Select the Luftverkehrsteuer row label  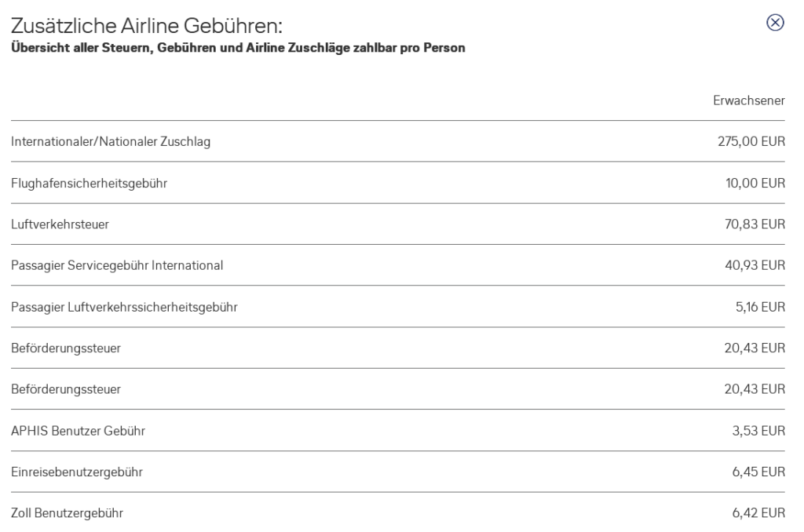pyautogui.click(x=60, y=224)
